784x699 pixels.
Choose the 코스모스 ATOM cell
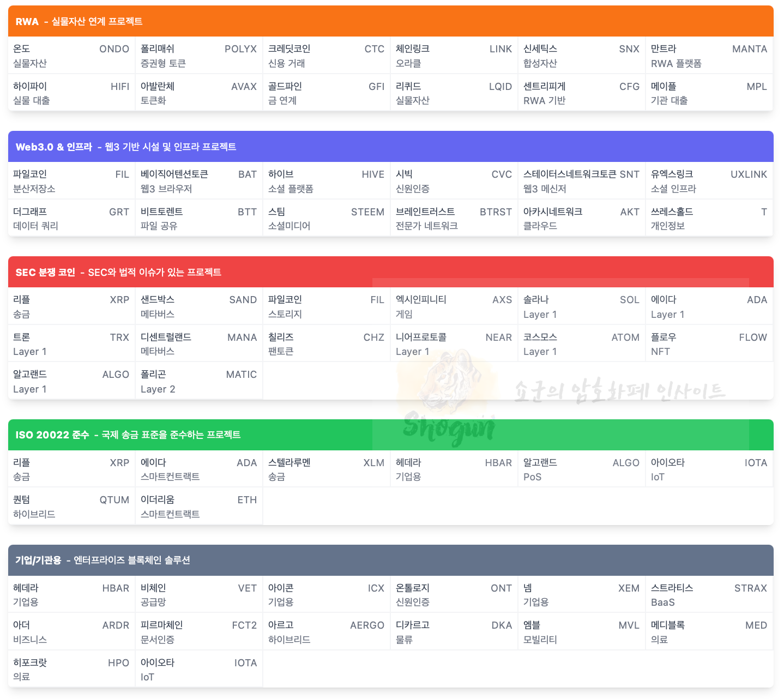pyautogui.click(x=582, y=344)
